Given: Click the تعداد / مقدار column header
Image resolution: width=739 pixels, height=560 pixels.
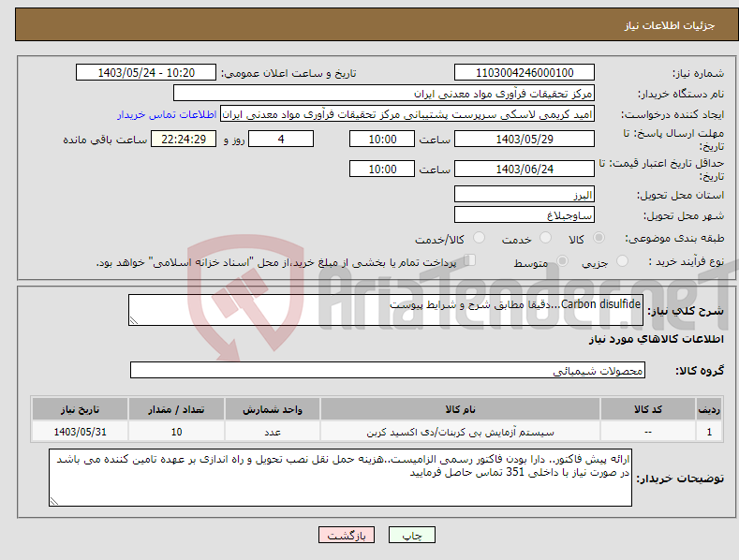Looking at the screenshot, I should 176,409.
